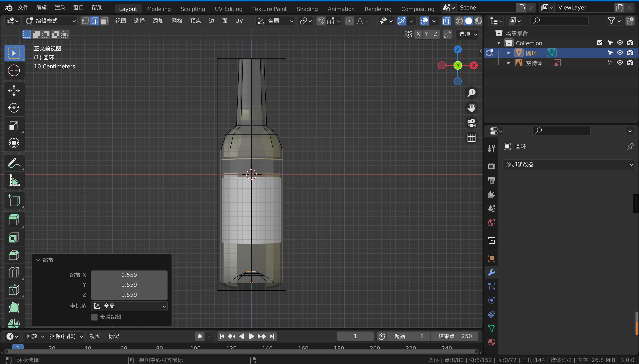Screen dimensions: 639x364
Task: Select the box select tool
Action: coord(14,53)
